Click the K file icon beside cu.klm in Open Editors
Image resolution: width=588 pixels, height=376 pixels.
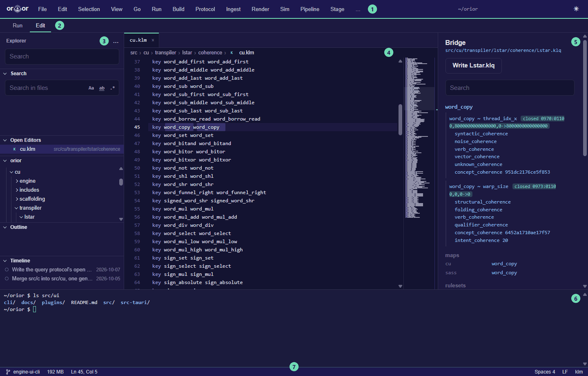pyautogui.click(x=14, y=149)
